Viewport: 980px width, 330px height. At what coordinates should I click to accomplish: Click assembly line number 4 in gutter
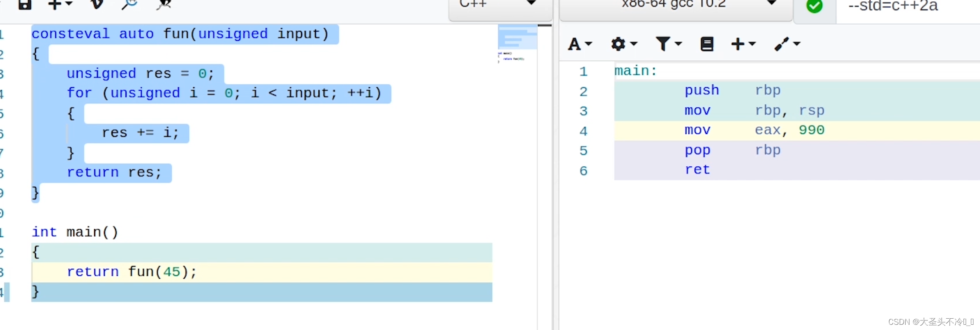pos(583,131)
